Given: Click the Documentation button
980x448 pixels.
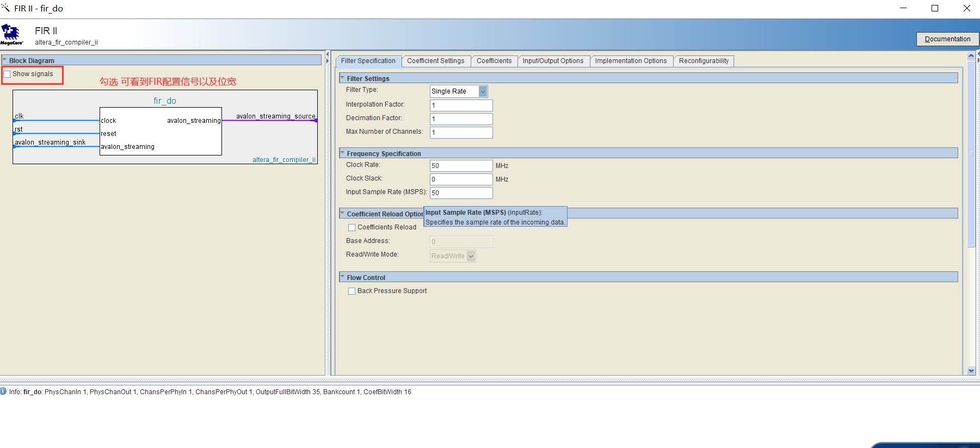Looking at the screenshot, I should [947, 39].
